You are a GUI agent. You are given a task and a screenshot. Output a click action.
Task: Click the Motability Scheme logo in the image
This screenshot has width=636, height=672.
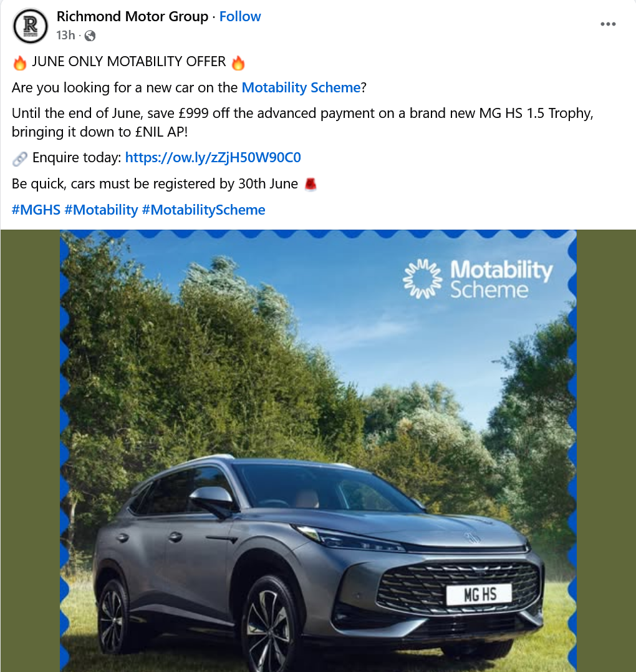pyautogui.click(x=478, y=279)
